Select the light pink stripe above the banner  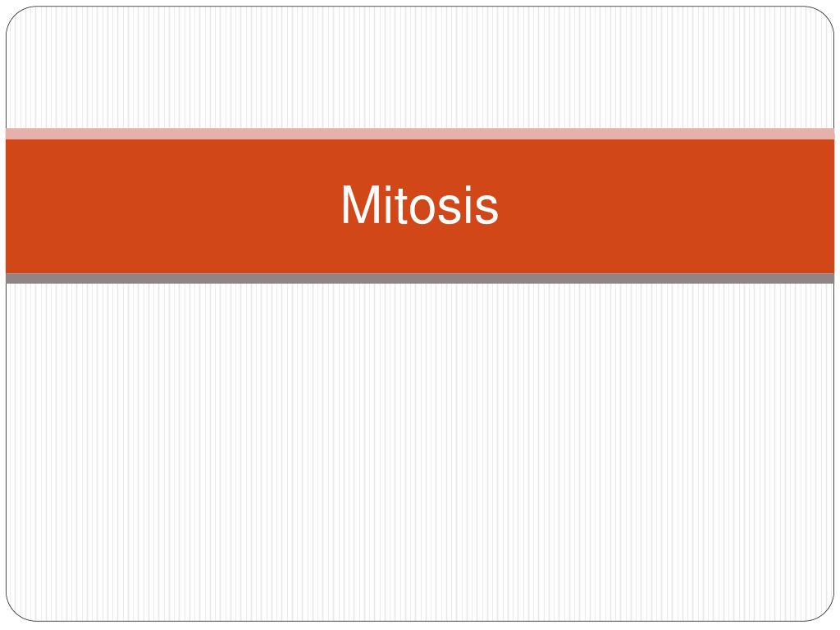tap(420, 134)
